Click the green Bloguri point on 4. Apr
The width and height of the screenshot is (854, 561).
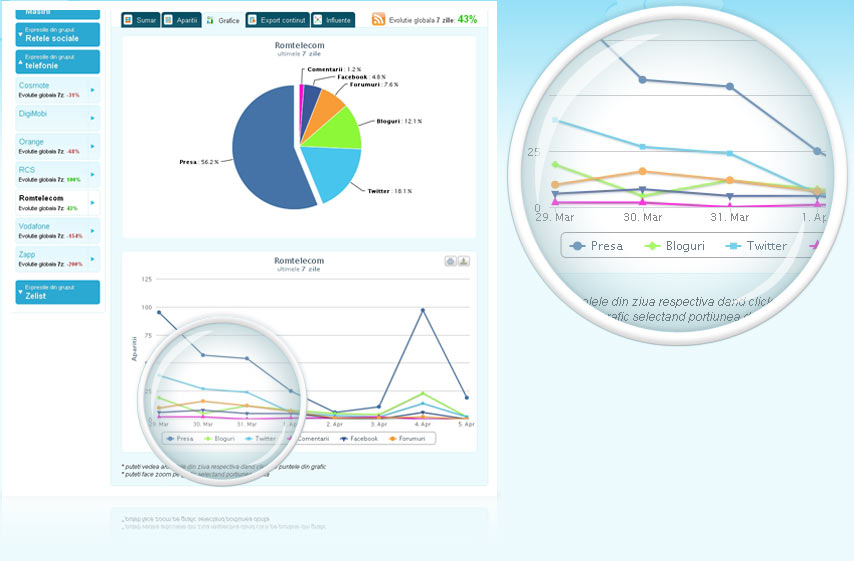point(423,393)
